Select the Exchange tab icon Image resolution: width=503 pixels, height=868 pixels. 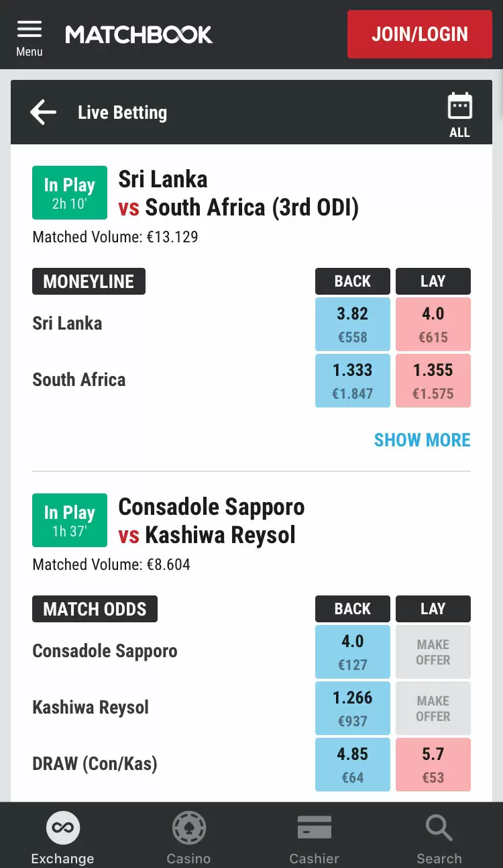tap(63, 828)
